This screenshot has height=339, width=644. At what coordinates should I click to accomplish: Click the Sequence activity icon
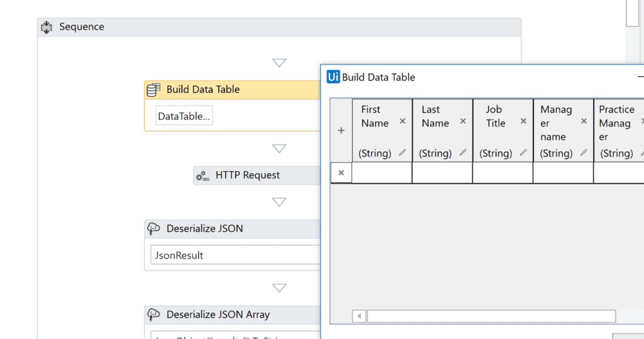point(47,27)
